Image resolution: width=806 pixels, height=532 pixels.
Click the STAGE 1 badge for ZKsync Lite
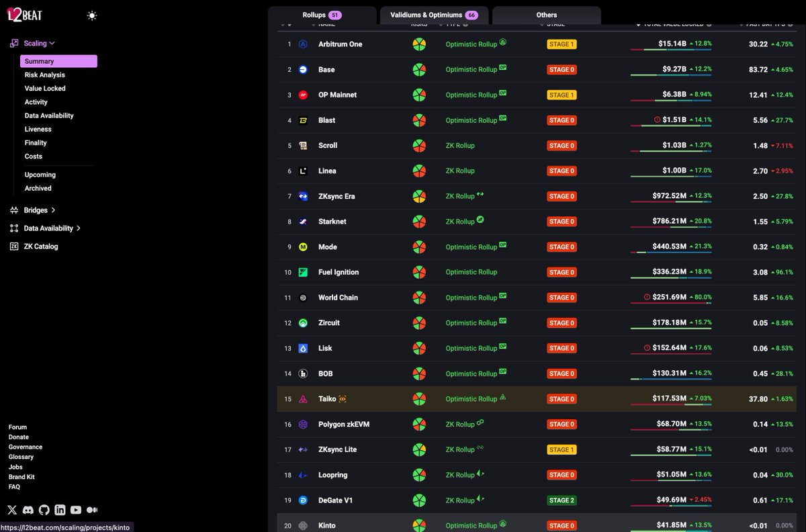click(x=562, y=450)
